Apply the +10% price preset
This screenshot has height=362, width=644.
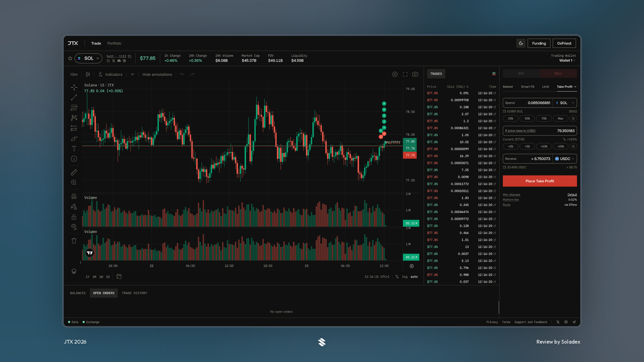pos(544,146)
